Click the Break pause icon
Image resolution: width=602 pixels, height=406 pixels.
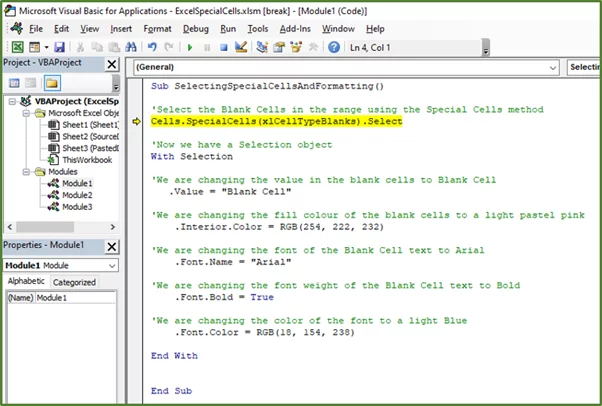tap(207, 48)
